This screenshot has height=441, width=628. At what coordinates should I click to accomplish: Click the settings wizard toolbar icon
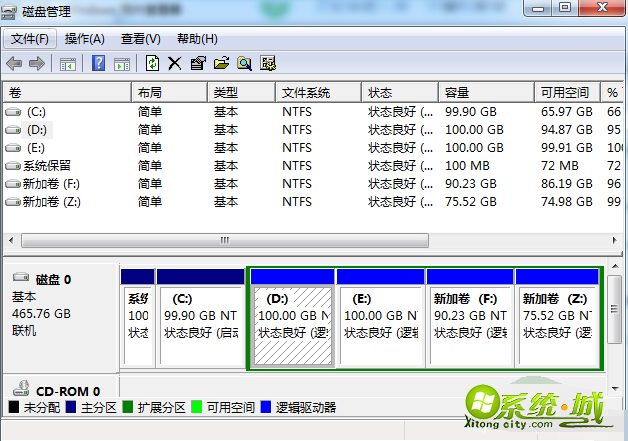coord(268,63)
